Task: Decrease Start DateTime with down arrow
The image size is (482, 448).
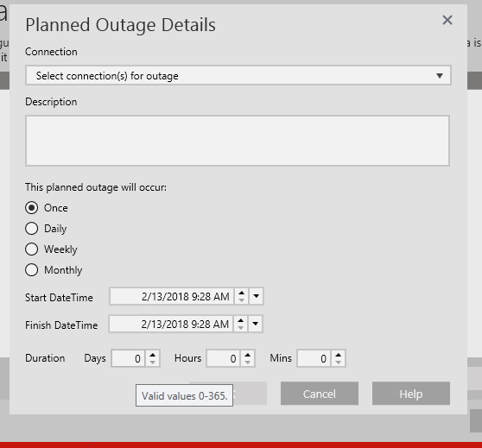Action: click(x=242, y=300)
